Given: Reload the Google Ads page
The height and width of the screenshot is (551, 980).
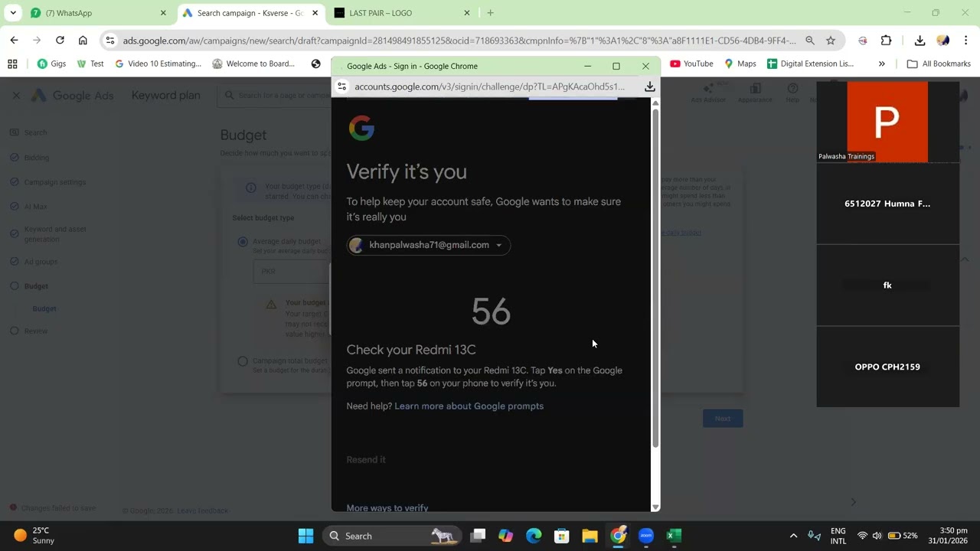Looking at the screenshot, I should (x=60, y=41).
